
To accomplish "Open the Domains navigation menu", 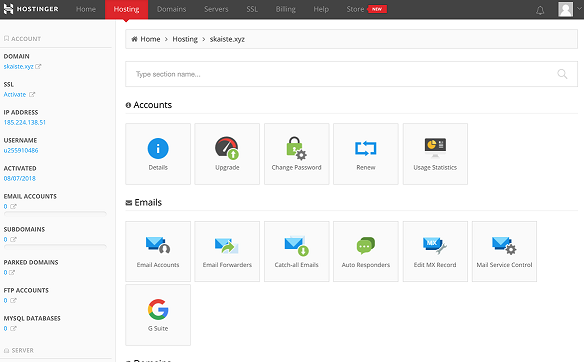I will (x=171, y=9).
